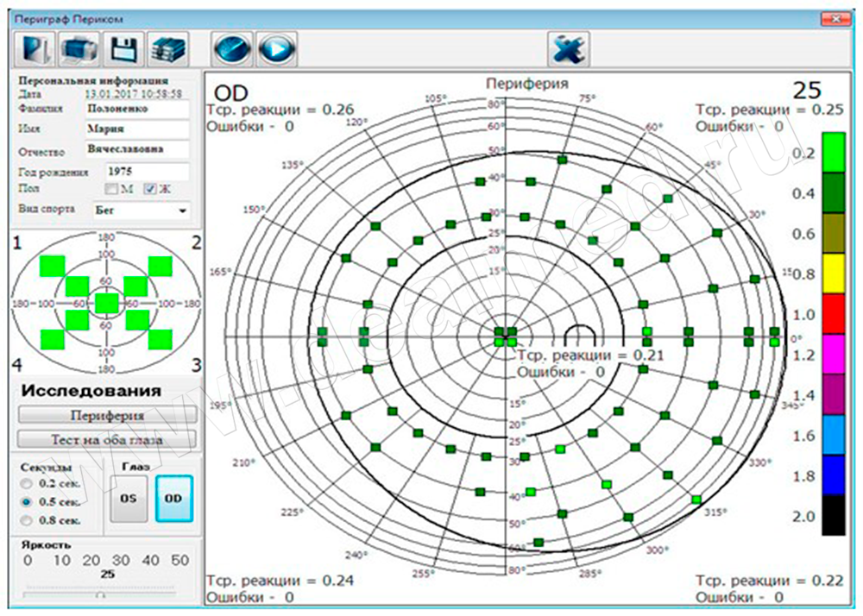Click the date value 13.01.2017 10:58:58
The width and height of the screenshot is (863, 616).
[133, 93]
